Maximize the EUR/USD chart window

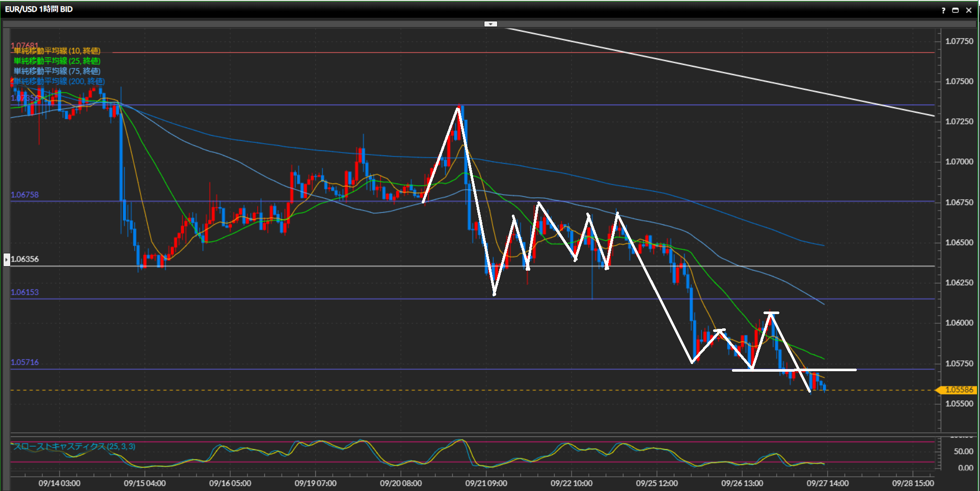pyautogui.click(x=956, y=10)
